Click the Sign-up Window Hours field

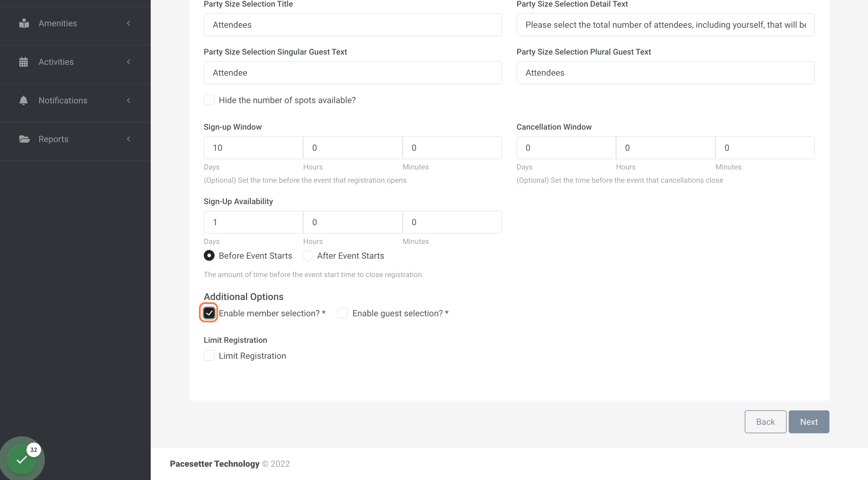pos(353,148)
